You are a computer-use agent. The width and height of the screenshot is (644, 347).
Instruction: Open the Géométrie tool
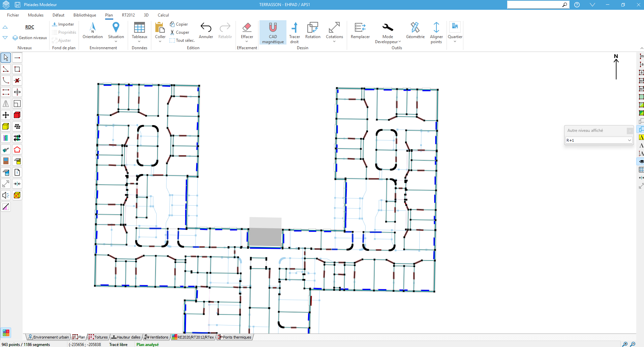point(415,28)
